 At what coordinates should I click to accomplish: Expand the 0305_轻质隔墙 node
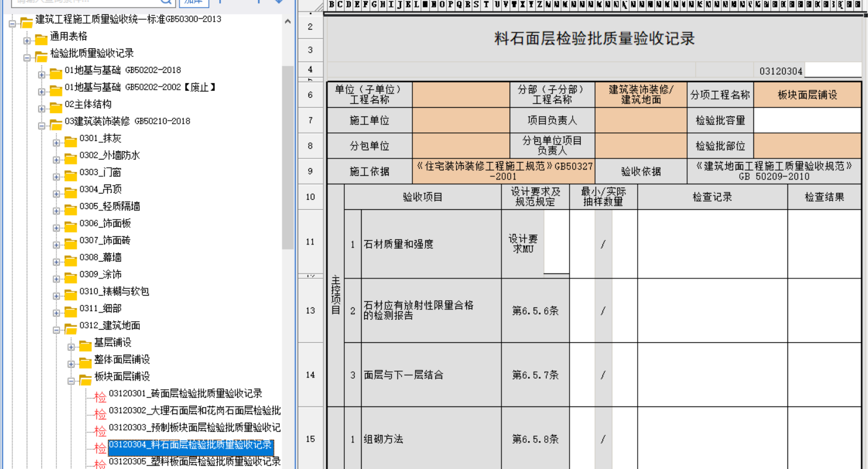(x=56, y=211)
